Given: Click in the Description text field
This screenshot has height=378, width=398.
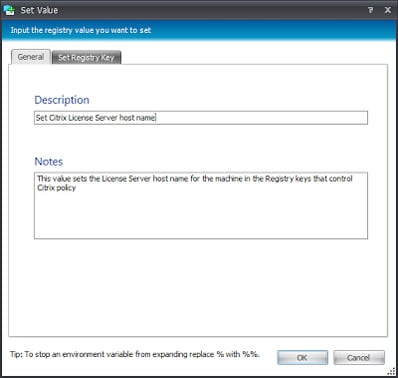Looking at the screenshot, I should click(x=201, y=118).
